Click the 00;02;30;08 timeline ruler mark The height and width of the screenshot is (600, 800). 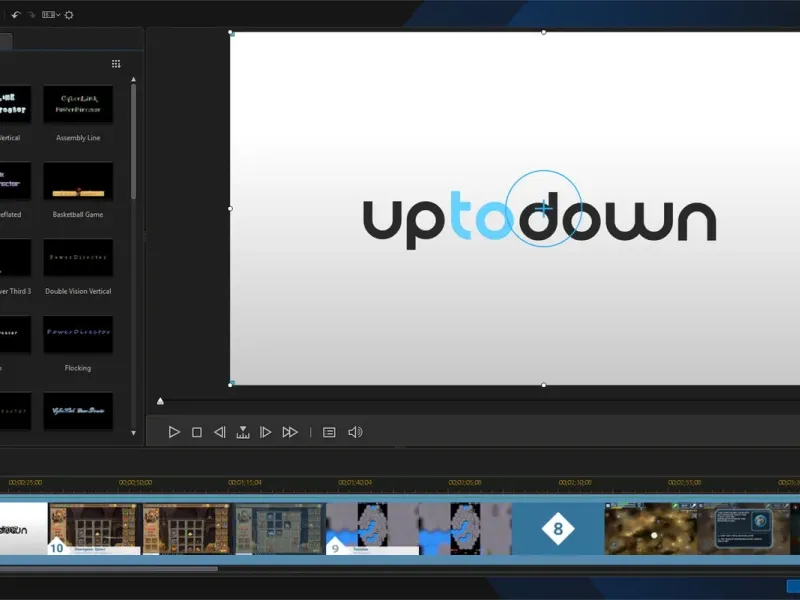tap(575, 482)
